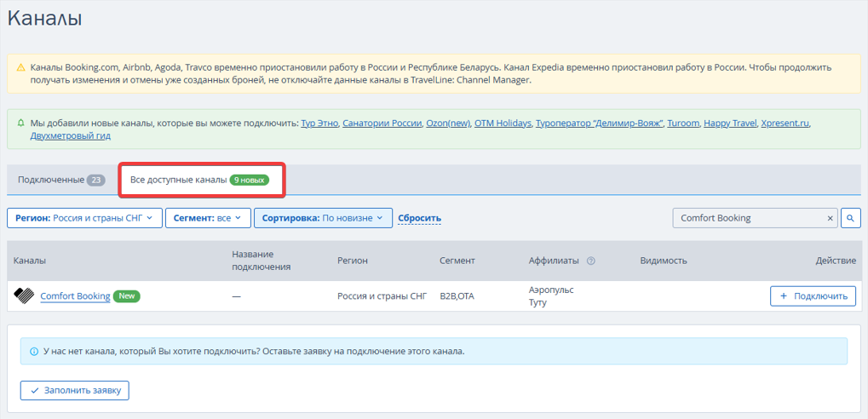Open the Comfort Booking channel link
This screenshot has width=868, height=419.
point(75,296)
